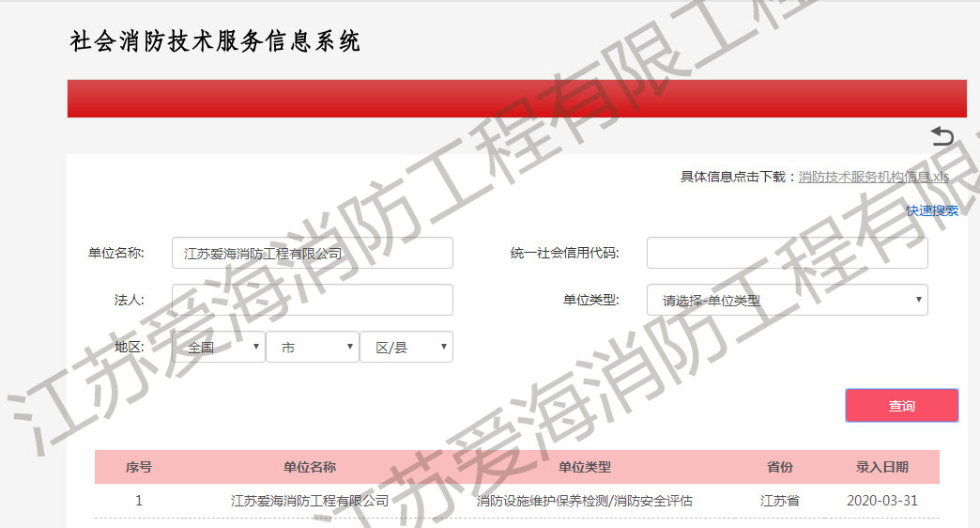980x528 pixels.
Task: Click the date cell 2020-03-31
Action: pos(881,501)
